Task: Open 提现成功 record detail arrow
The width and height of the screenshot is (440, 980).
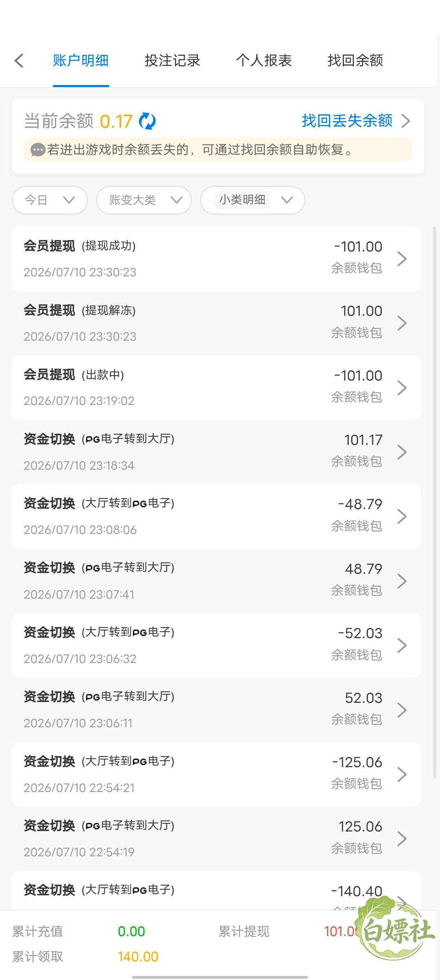Action: [x=402, y=258]
